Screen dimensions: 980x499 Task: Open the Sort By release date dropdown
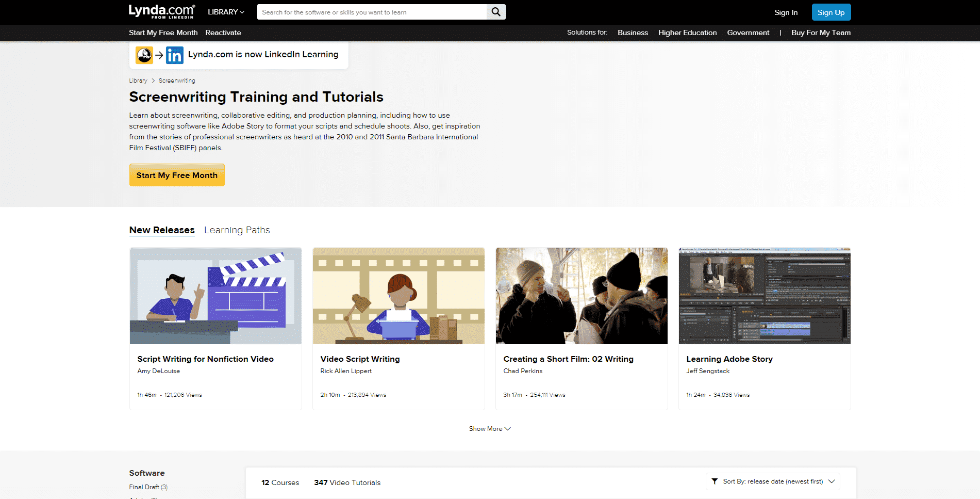773,481
